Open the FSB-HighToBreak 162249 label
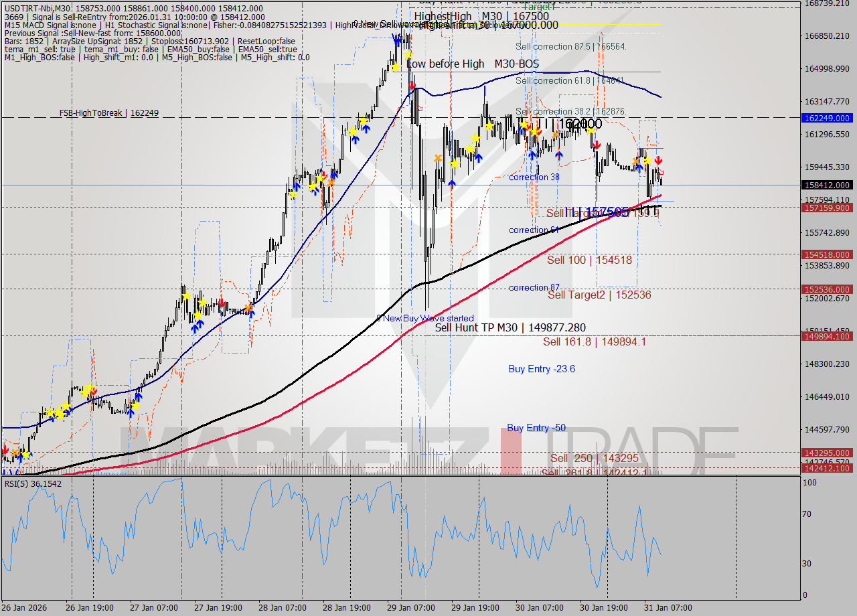Image resolution: width=857 pixels, height=616 pixels. pos(110,112)
